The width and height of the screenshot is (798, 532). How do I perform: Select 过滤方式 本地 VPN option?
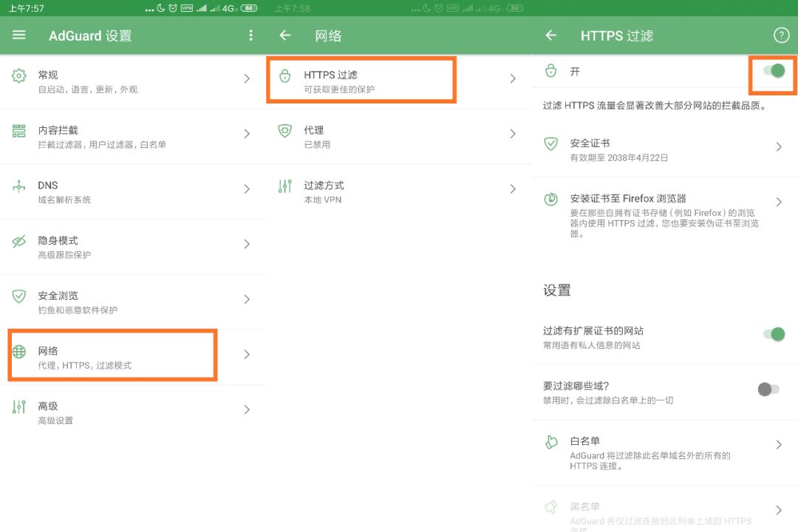[x=399, y=192]
